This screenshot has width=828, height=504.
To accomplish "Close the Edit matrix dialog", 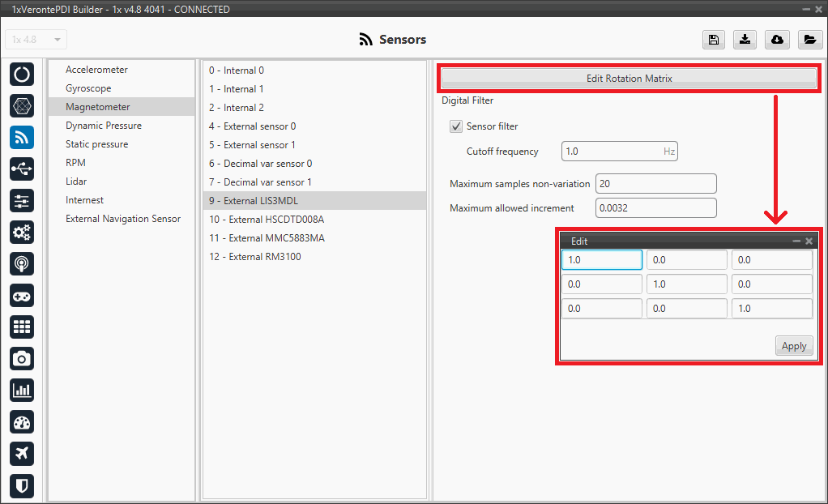I will tap(809, 241).
